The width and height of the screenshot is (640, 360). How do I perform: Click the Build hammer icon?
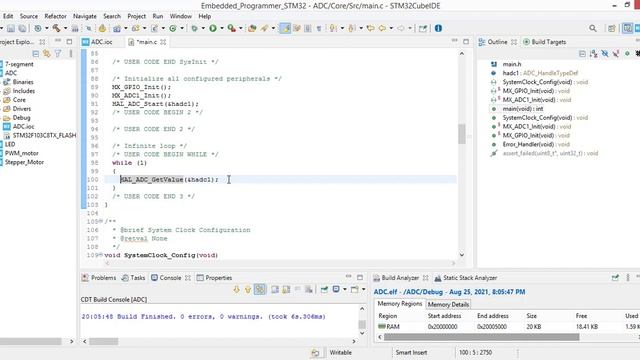[56, 28]
